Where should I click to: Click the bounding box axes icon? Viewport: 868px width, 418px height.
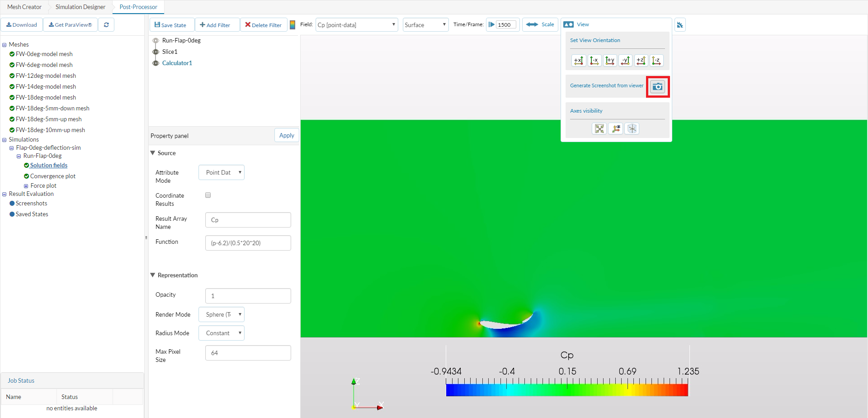click(632, 129)
